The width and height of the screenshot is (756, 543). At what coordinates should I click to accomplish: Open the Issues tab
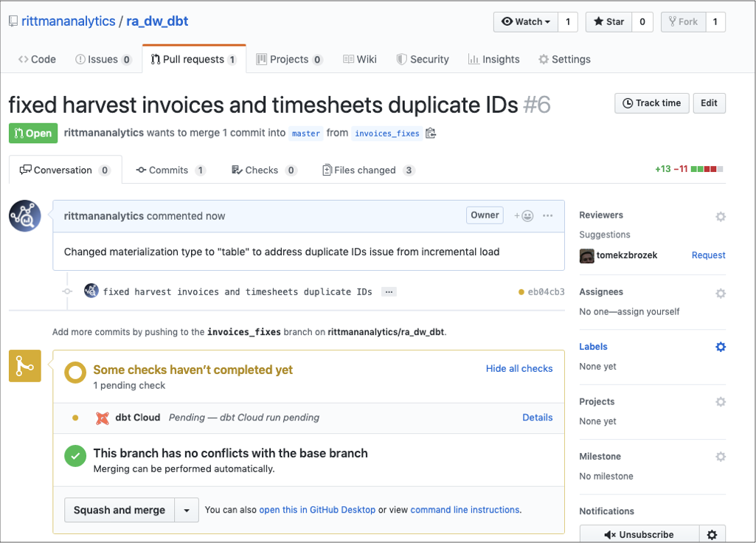point(103,59)
